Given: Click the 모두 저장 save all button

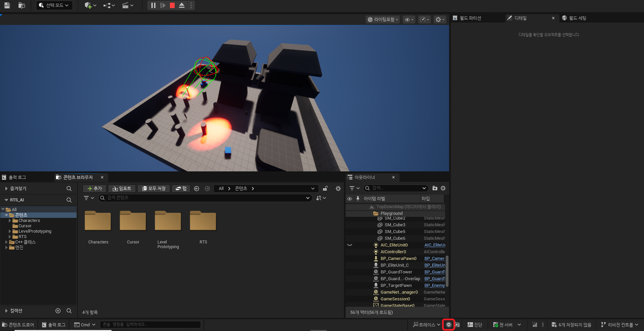Looking at the screenshot, I should pyautogui.click(x=154, y=189).
